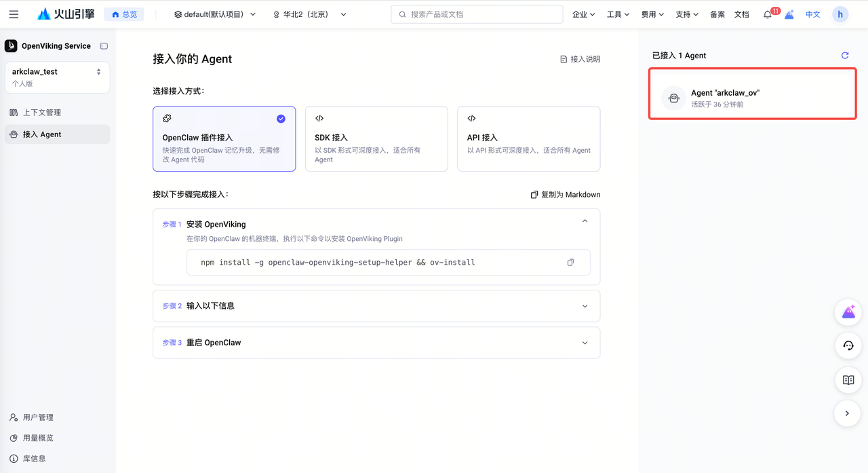Open the 支持 menu
The image size is (868, 473).
point(687,14)
